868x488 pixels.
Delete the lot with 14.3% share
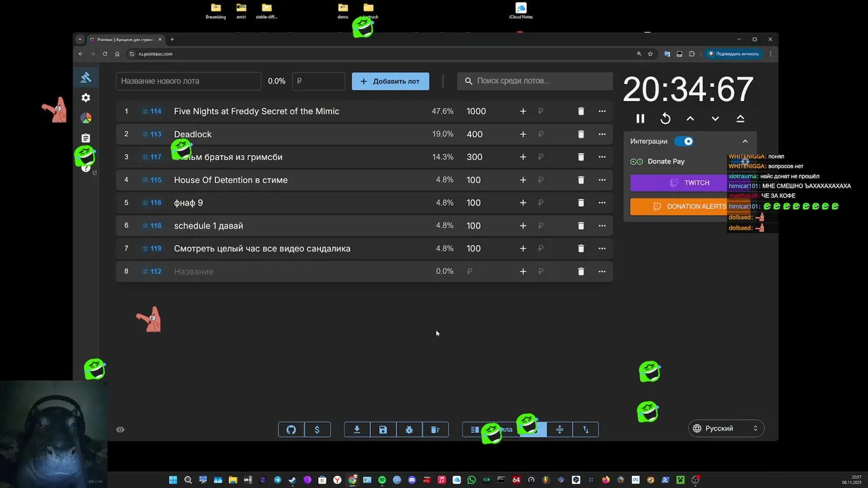tap(581, 157)
